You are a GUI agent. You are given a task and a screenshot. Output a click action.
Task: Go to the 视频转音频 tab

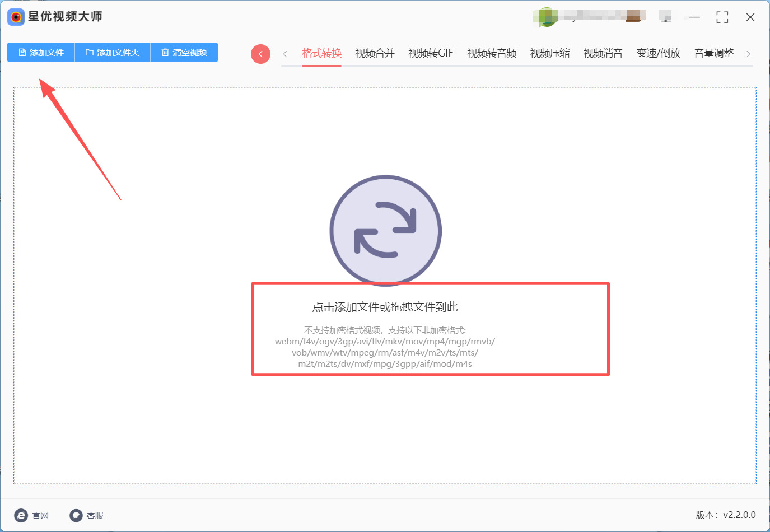pos(492,53)
